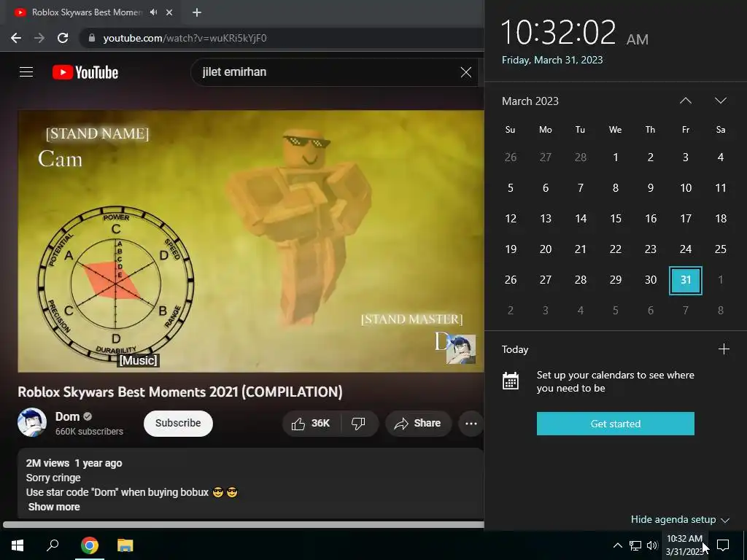Click March 2023 month header

[530, 101]
